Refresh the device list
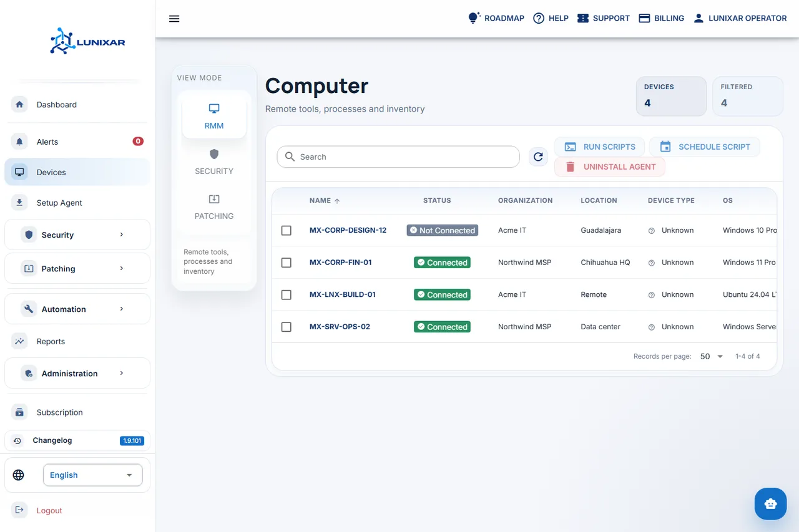The width and height of the screenshot is (799, 532). (539, 157)
